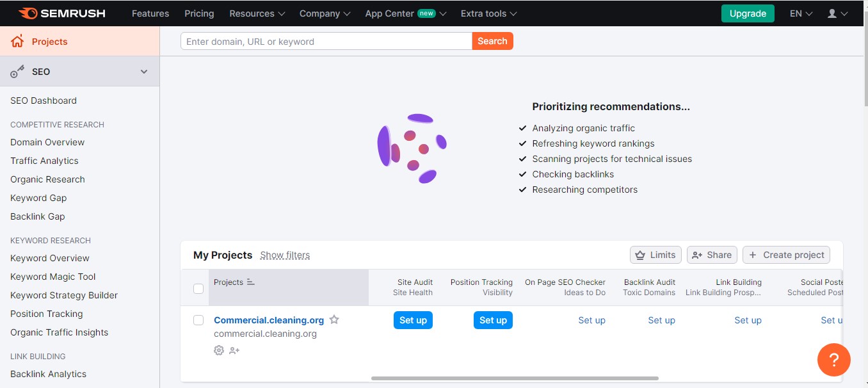Click the horizontal table scrollbar
868x388 pixels.
pos(515,378)
